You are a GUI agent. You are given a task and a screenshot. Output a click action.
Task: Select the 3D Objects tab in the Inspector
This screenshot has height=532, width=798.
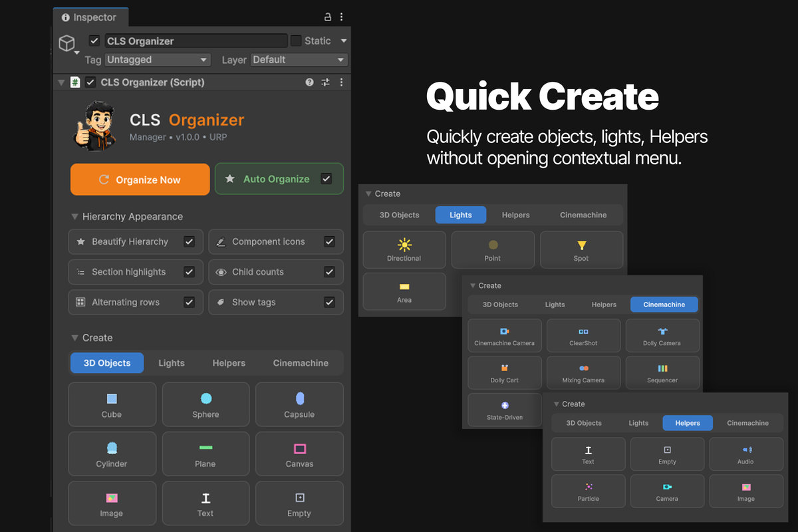pos(106,363)
